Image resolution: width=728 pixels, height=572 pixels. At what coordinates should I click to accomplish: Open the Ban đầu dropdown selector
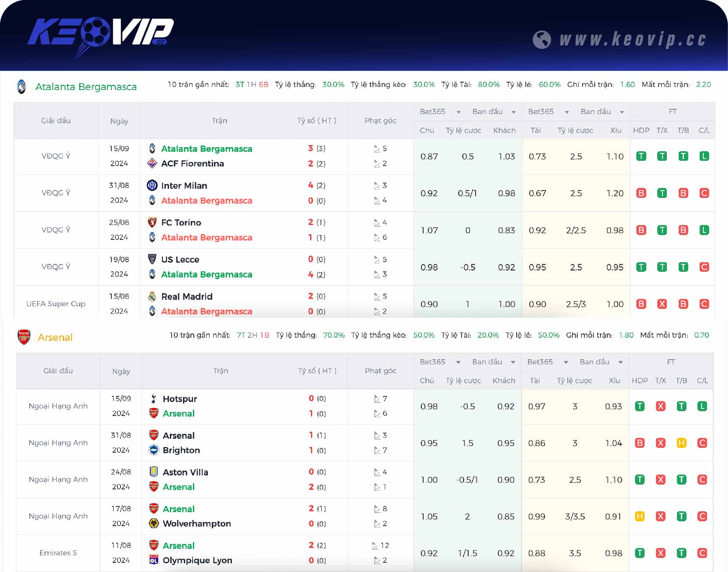coord(494,112)
